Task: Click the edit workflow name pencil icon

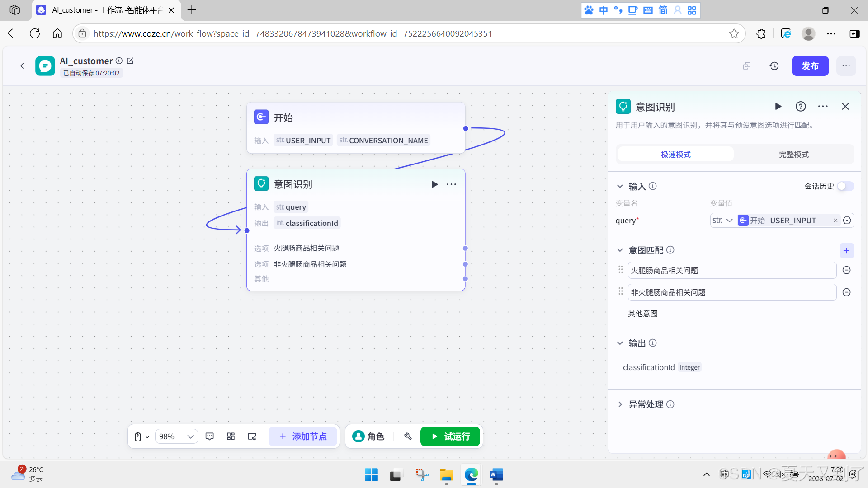Action: (x=130, y=61)
